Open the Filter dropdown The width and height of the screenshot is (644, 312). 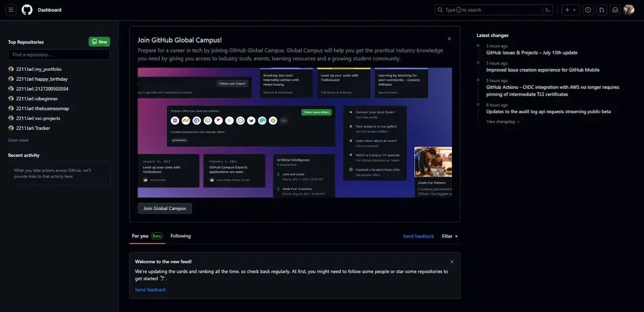(450, 236)
